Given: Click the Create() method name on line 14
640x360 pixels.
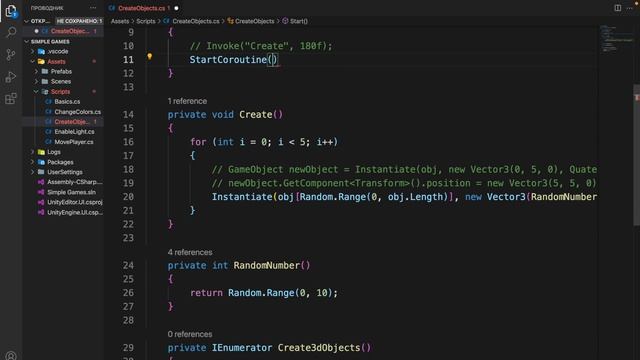Looking at the screenshot, I should pyautogui.click(x=256, y=115).
